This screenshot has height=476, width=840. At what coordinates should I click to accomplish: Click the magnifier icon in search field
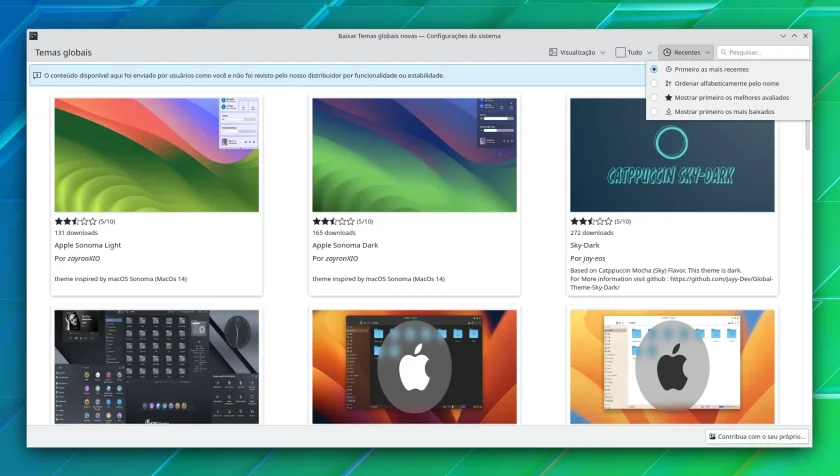(724, 52)
